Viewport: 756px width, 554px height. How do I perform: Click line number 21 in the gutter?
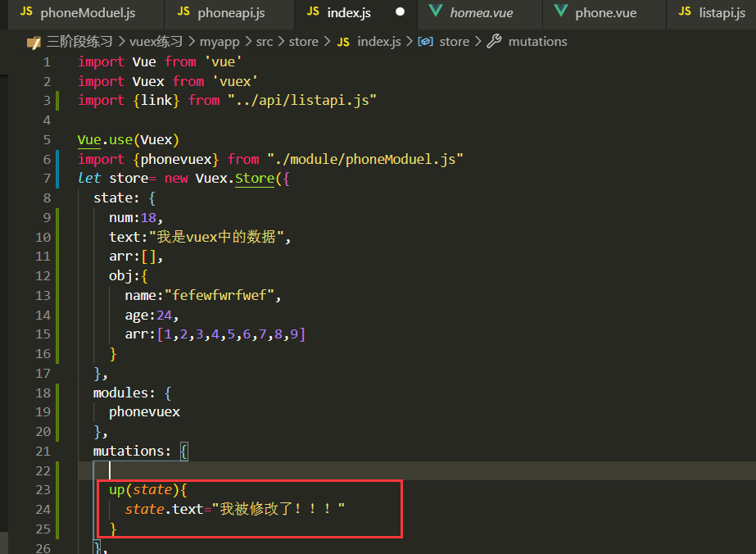click(x=43, y=452)
